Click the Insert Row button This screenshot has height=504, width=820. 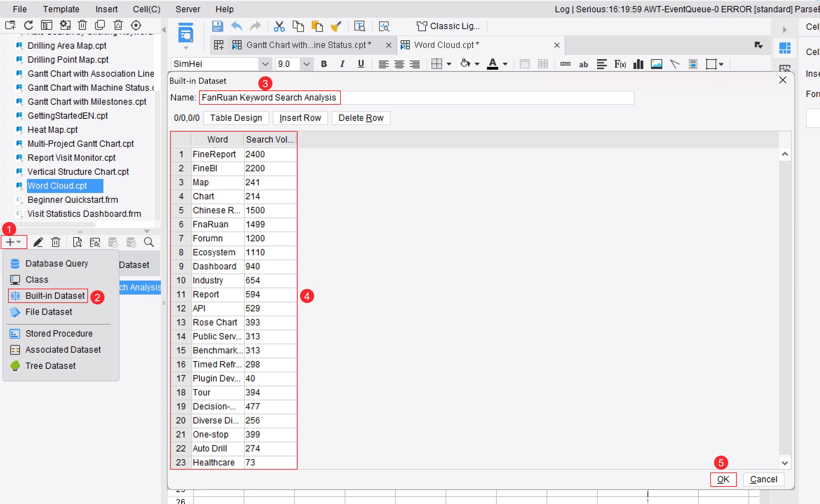click(300, 118)
